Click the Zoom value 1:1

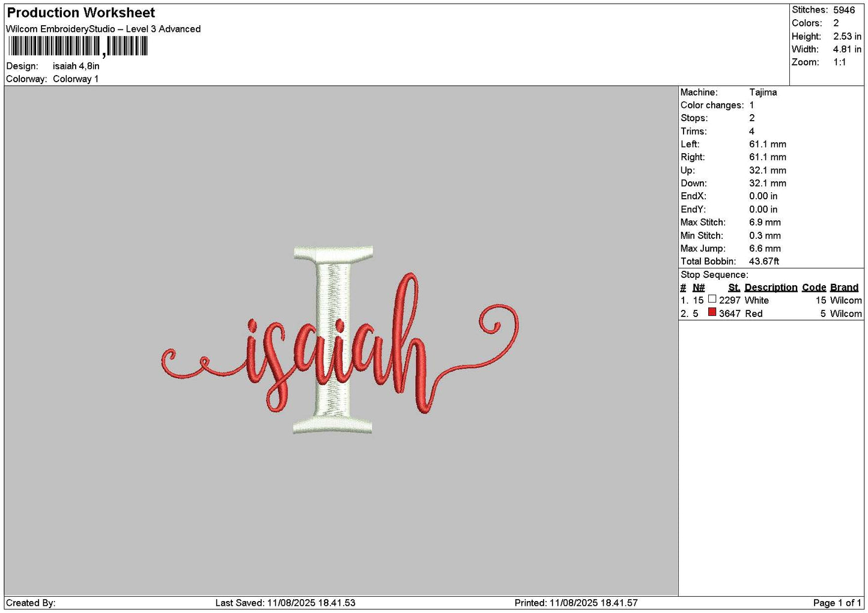point(840,62)
